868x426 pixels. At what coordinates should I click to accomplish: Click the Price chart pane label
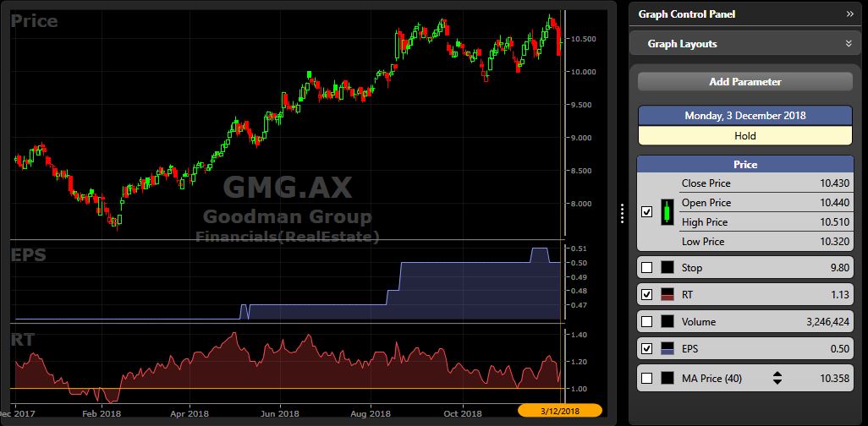click(34, 22)
